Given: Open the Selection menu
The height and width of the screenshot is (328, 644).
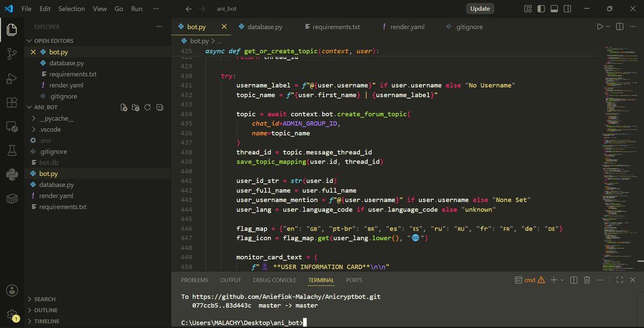Looking at the screenshot, I should [x=72, y=9].
